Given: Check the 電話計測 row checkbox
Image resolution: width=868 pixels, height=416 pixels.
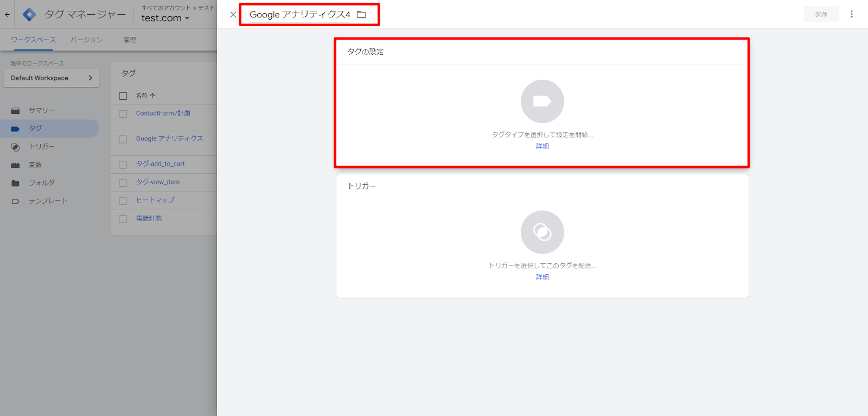Looking at the screenshot, I should point(123,219).
